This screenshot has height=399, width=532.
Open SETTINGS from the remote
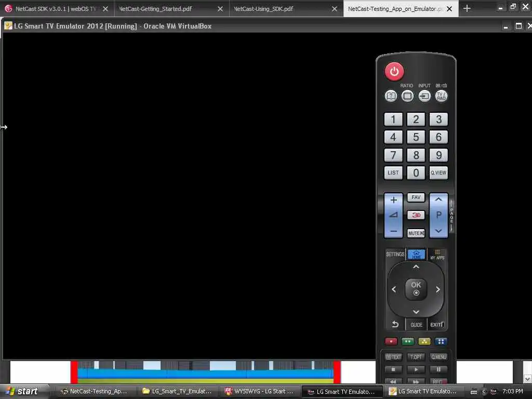(395, 255)
